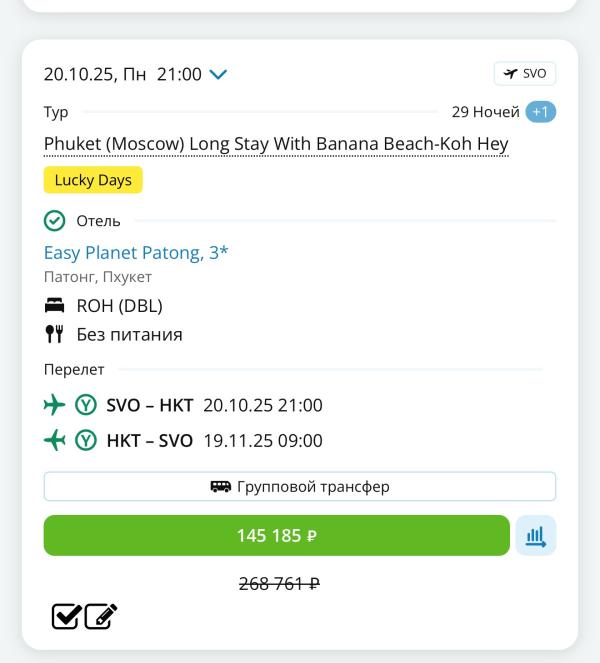Click the yellow Lucky Days tag
Image resolution: width=600 pixels, height=663 pixels.
click(94, 180)
